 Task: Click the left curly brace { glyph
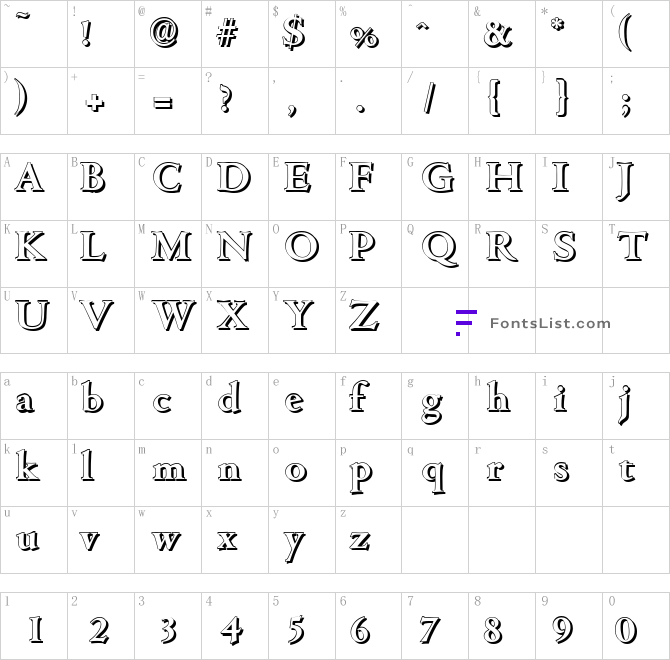tap(494, 97)
